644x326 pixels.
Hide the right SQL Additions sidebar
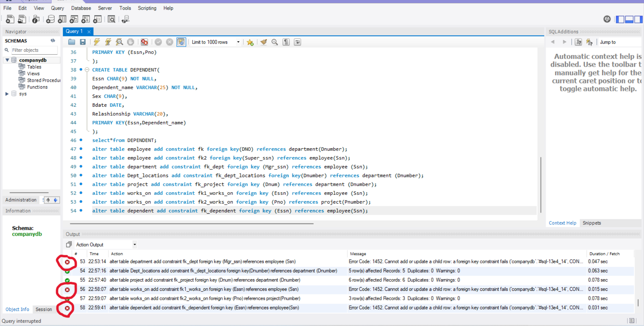point(638,19)
